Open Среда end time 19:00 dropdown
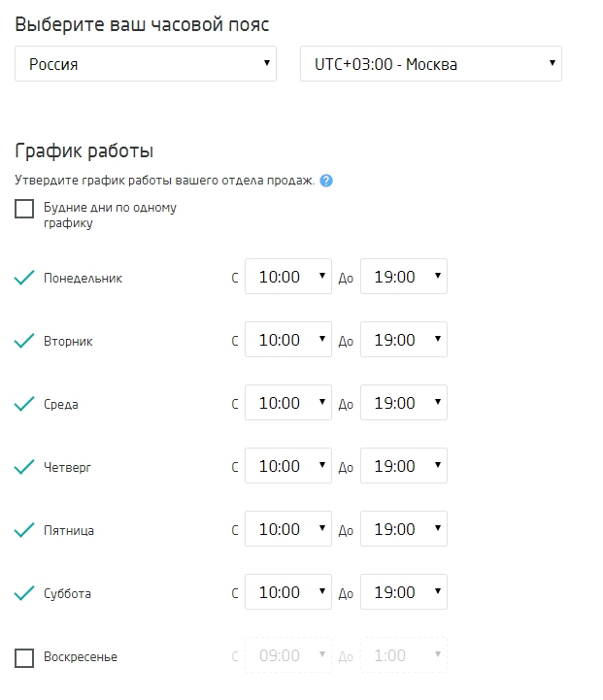The image size is (603, 700). [404, 402]
